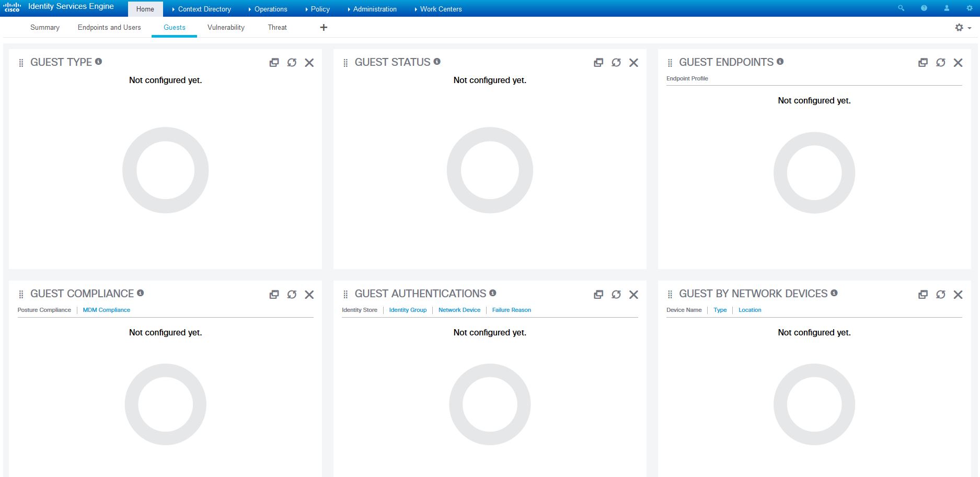Close the Guest Authentications dashlet

click(x=633, y=295)
